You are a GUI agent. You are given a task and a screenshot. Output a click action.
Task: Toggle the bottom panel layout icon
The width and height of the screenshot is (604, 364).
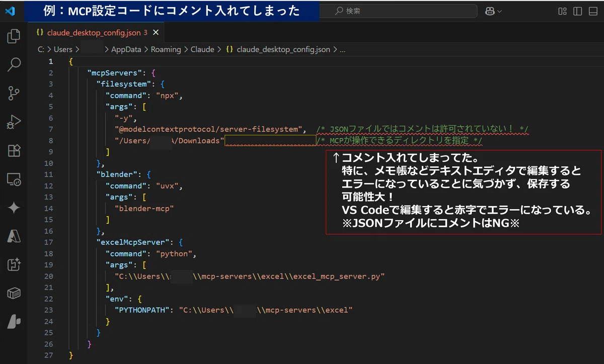tap(593, 11)
